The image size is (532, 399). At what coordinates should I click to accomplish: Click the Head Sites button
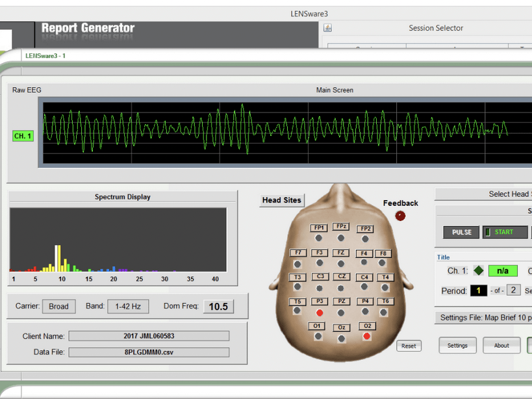click(281, 200)
